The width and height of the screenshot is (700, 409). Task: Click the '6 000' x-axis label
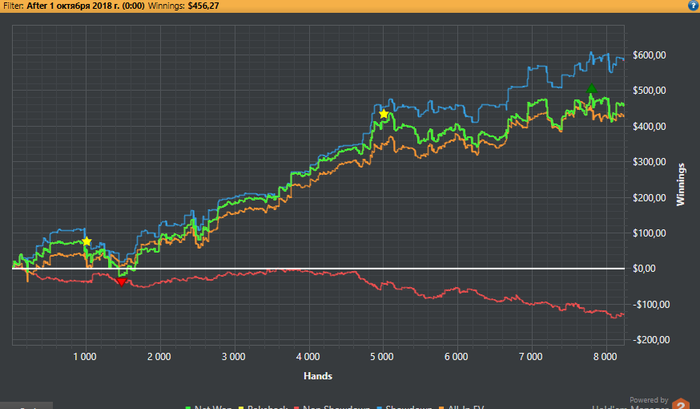[x=456, y=357]
